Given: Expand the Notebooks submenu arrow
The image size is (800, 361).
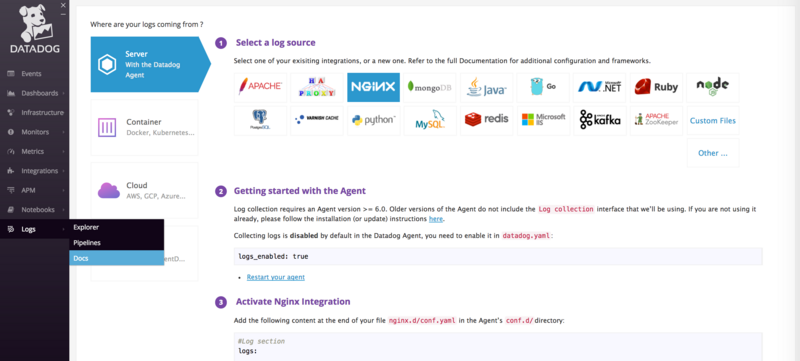Looking at the screenshot, I should 64,210.
